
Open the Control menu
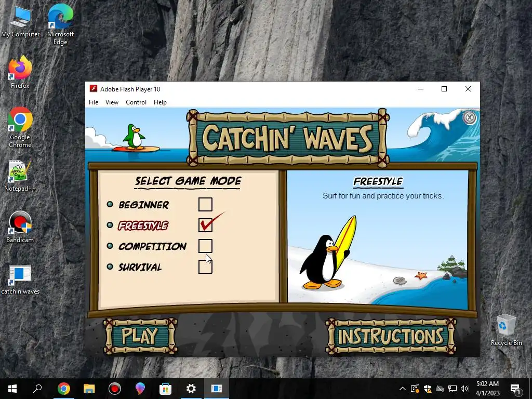tap(136, 102)
